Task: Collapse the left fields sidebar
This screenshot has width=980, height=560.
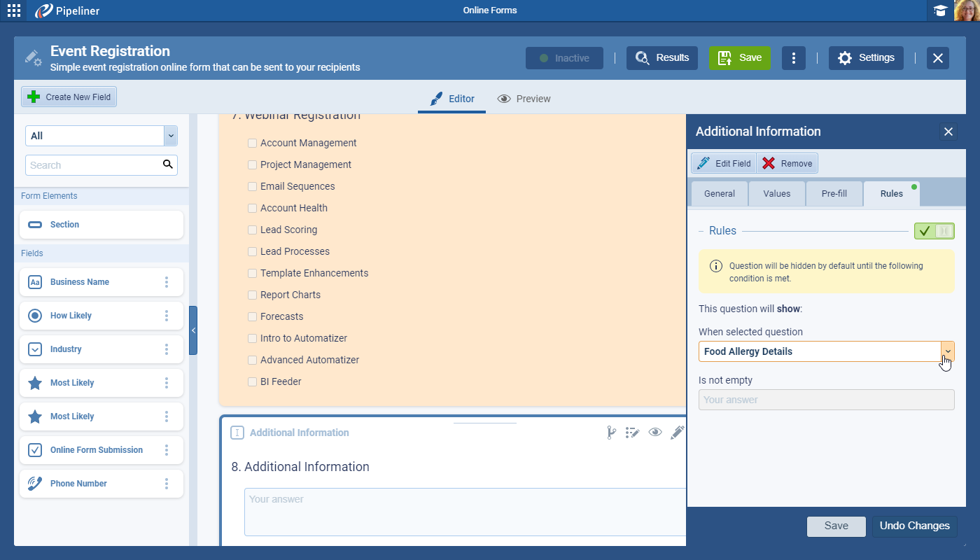Action: (x=193, y=330)
